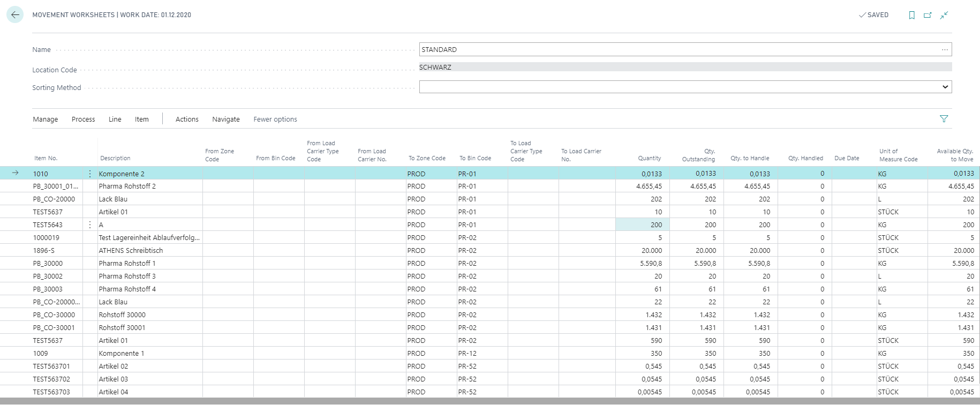Show row options for item TEST5643
Viewport: 980px width, 419px height.
pyautogui.click(x=90, y=225)
